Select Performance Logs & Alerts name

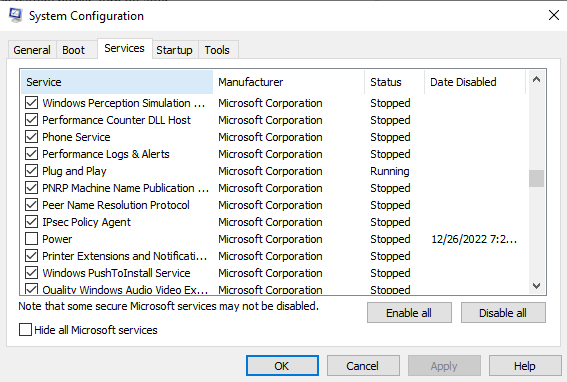(106, 154)
